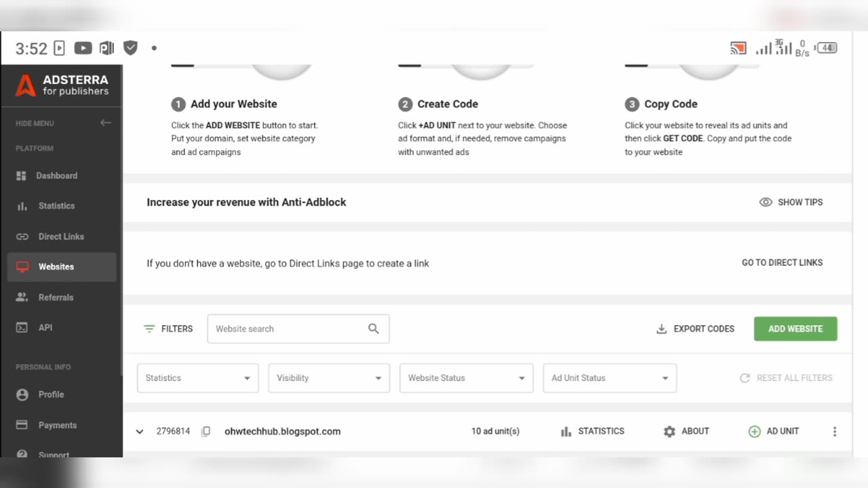
Task: Follow Go To Direct Links link
Action: point(782,262)
